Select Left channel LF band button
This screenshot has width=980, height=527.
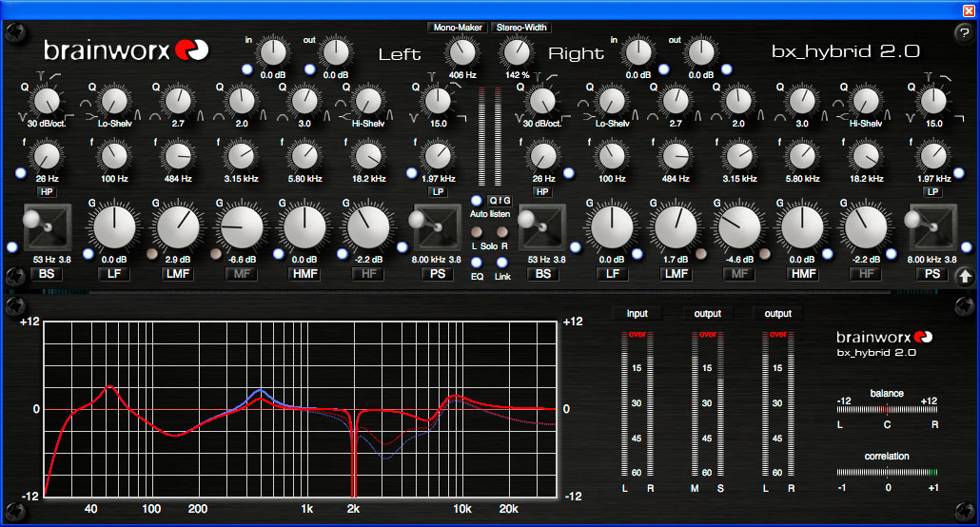[x=114, y=274]
